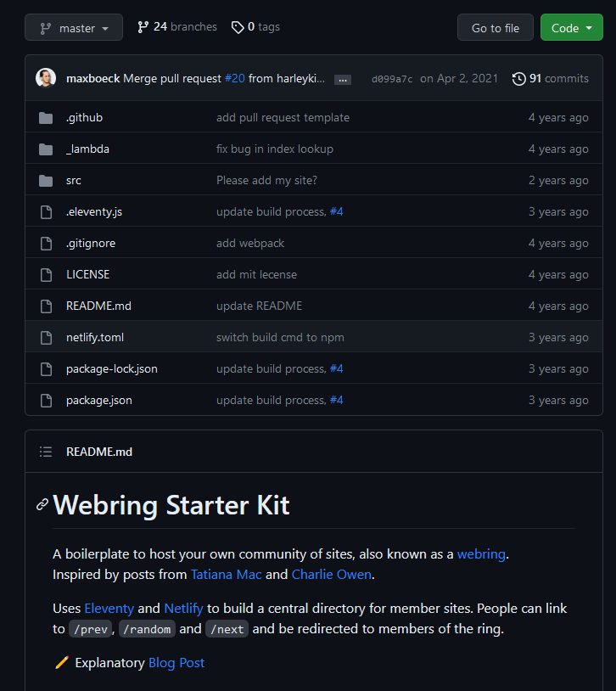This screenshot has height=691, width=616.
Task: Follow the Tatiana Mac link
Action: pyautogui.click(x=226, y=575)
